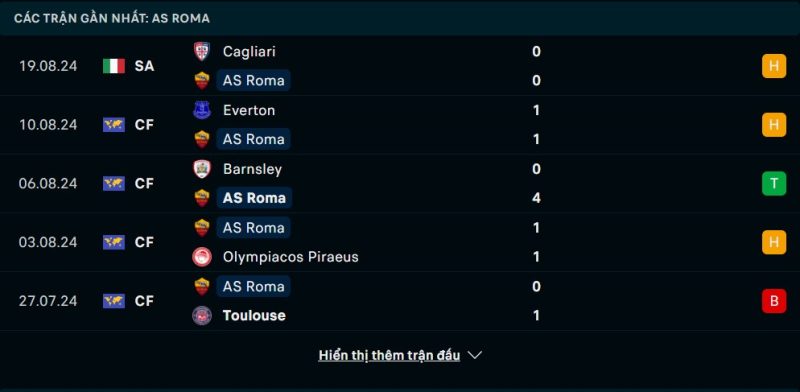The height and width of the screenshot is (392, 800).
Task: Click the Olympiacos Piraeus crest icon
Action: [202, 257]
